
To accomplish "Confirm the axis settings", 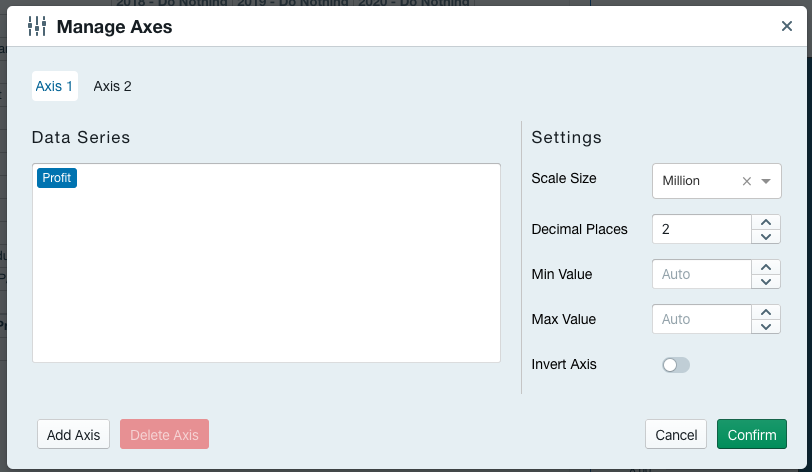I will click(x=751, y=435).
